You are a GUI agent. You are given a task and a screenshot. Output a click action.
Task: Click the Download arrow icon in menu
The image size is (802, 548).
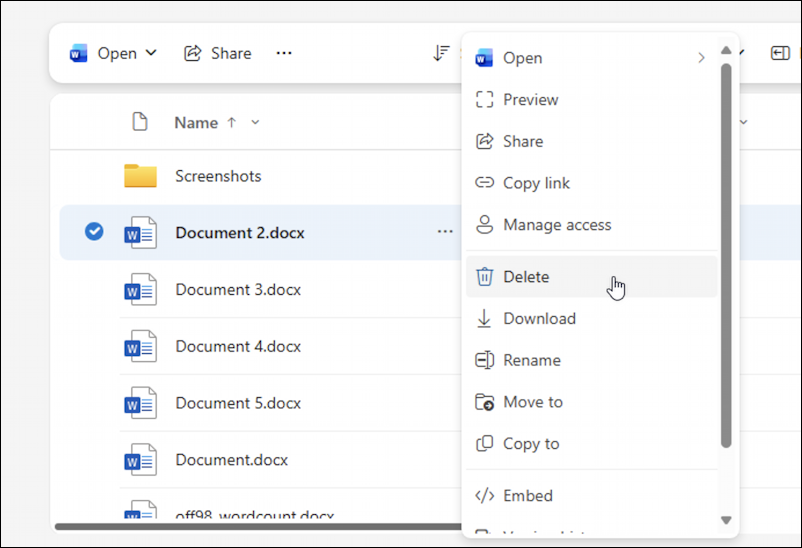485,319
